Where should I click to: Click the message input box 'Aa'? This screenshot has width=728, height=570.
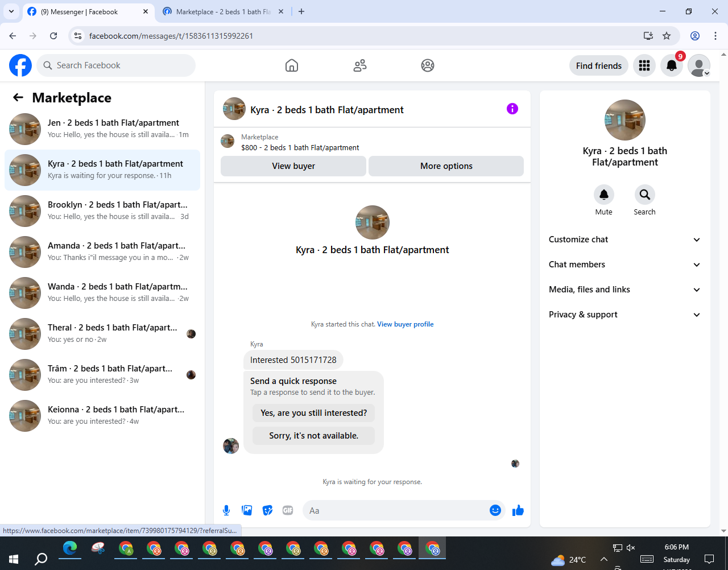coord(404,510)
